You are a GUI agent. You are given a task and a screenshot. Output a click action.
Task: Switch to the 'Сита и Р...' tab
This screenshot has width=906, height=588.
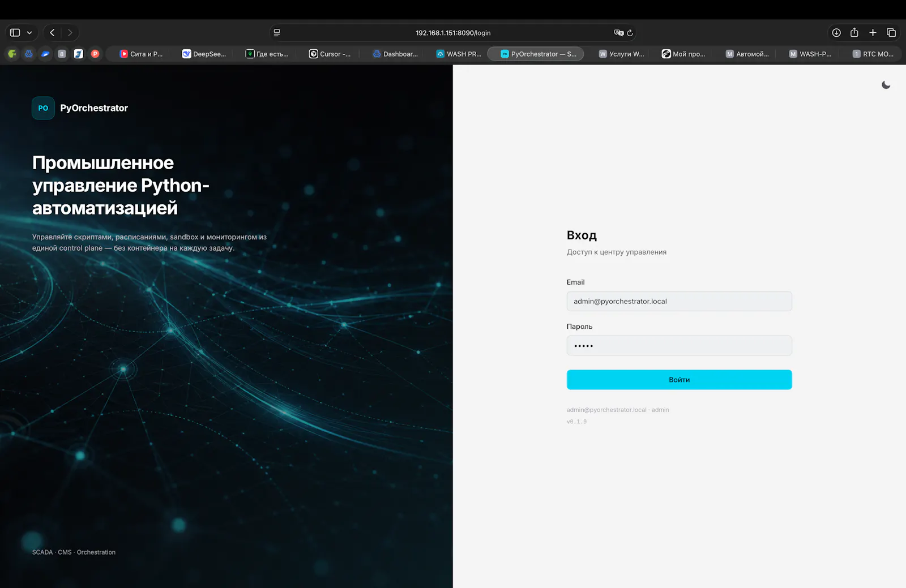coord(141,54)
